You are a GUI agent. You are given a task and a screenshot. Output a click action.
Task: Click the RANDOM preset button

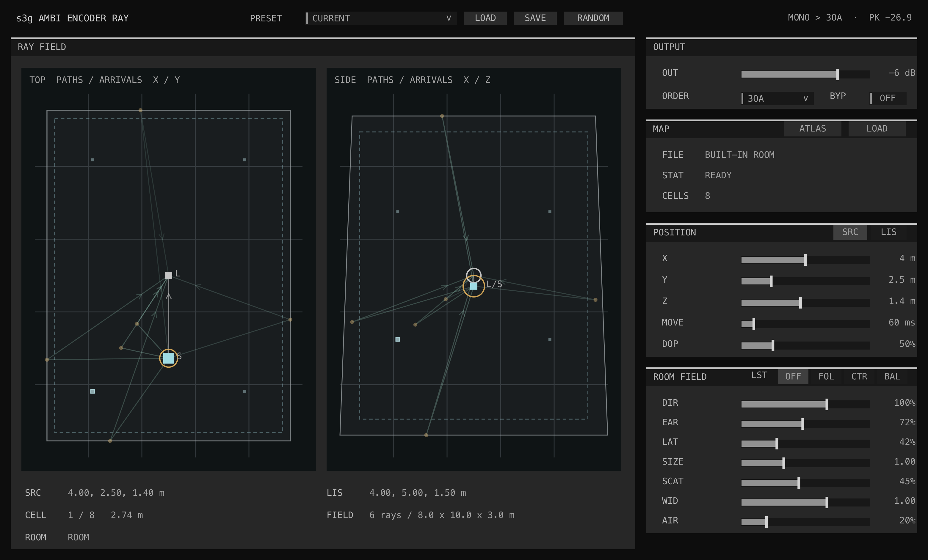pos(593,18)
